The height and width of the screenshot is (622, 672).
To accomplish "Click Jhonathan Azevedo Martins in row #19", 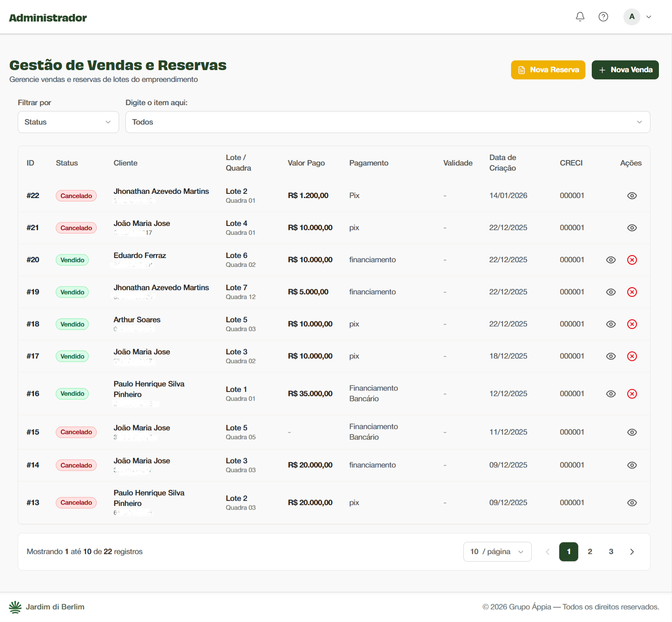I will pyautogui.click(x=161, y=288).
